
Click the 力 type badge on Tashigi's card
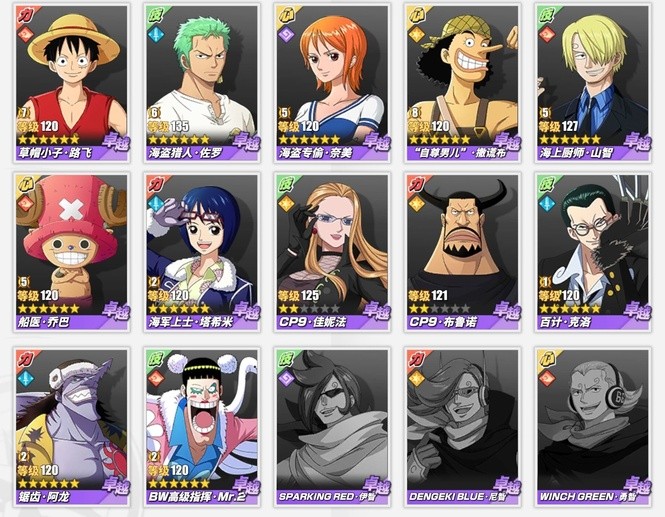[x=156, y=184]
